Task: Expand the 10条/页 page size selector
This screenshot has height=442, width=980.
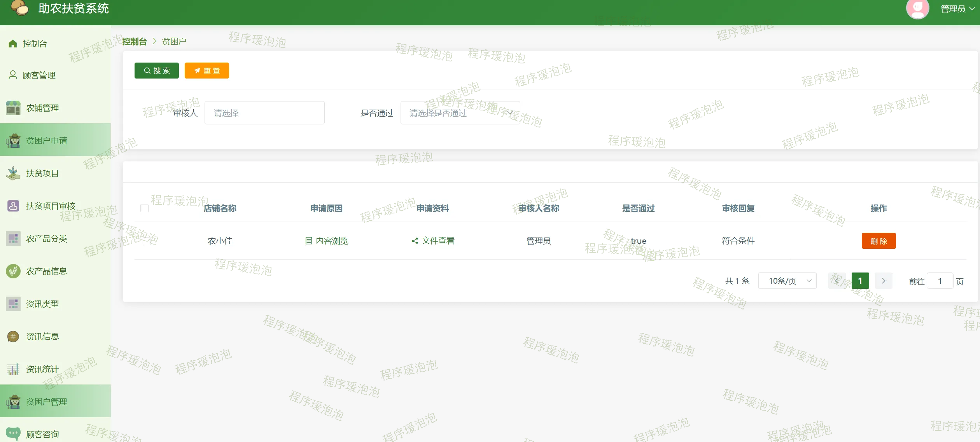Action: pos(787,281)
